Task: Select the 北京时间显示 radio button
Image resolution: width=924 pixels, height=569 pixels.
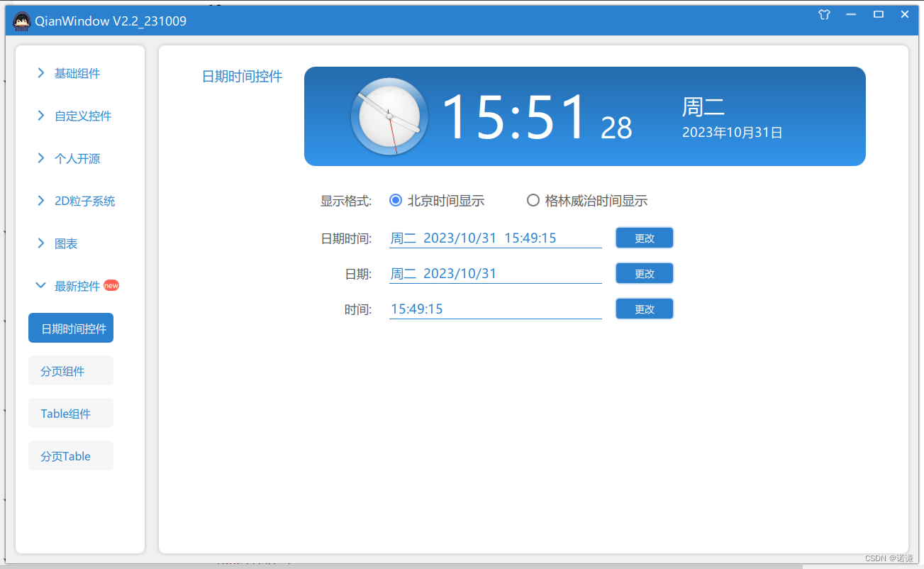Action: pyautogui.click(x=396, y=200)
